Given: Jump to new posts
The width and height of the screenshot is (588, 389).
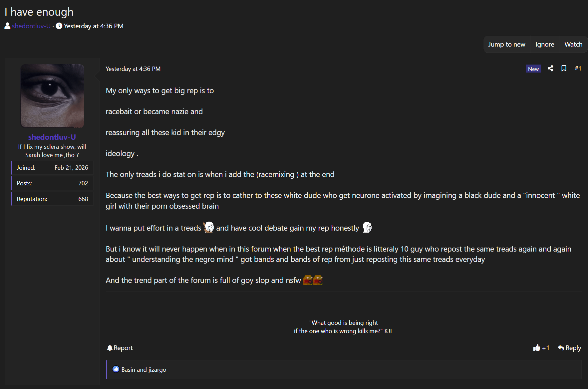Looking at the screenshot, I should click(x=506, y=44).
